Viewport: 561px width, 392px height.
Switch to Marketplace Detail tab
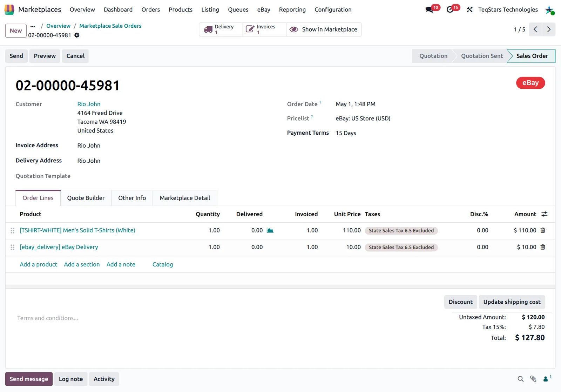click(x=185, y=198)
